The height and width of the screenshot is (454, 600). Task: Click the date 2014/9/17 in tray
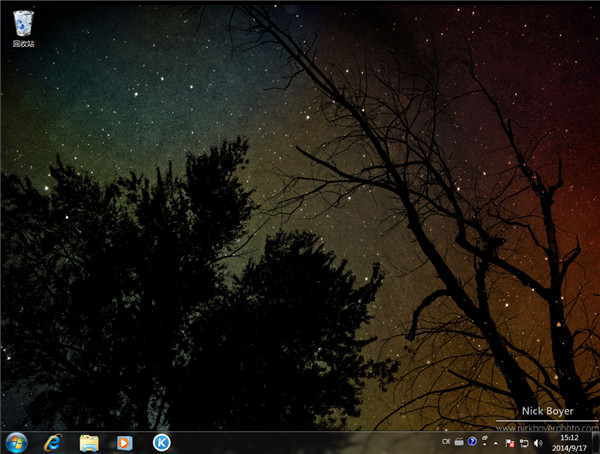(x=568, y=447)
